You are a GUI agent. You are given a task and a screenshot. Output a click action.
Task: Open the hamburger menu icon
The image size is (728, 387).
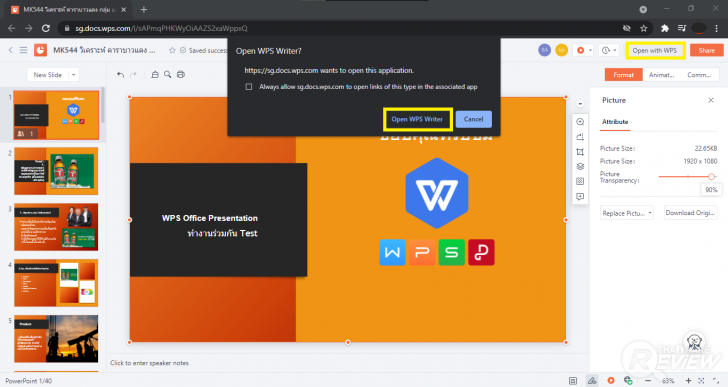(x=23, y=50)
